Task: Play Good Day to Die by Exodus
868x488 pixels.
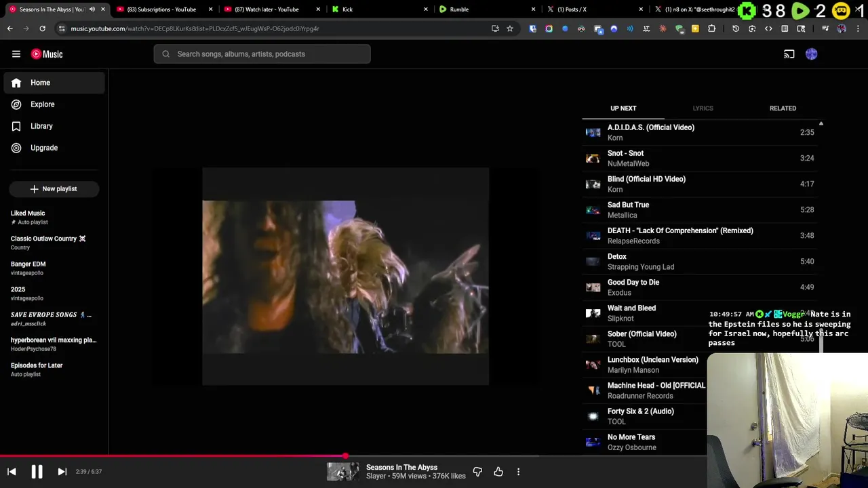Action: [701, 287]
